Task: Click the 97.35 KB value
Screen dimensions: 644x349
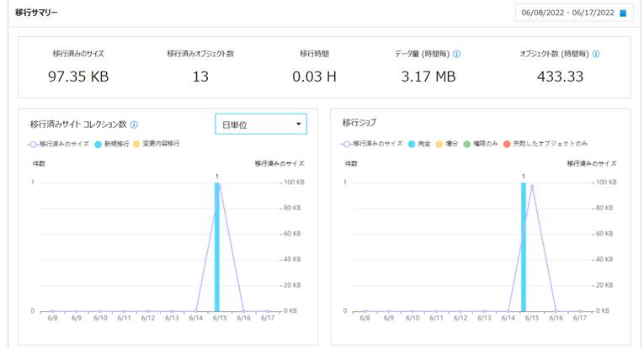Action: 78,77
